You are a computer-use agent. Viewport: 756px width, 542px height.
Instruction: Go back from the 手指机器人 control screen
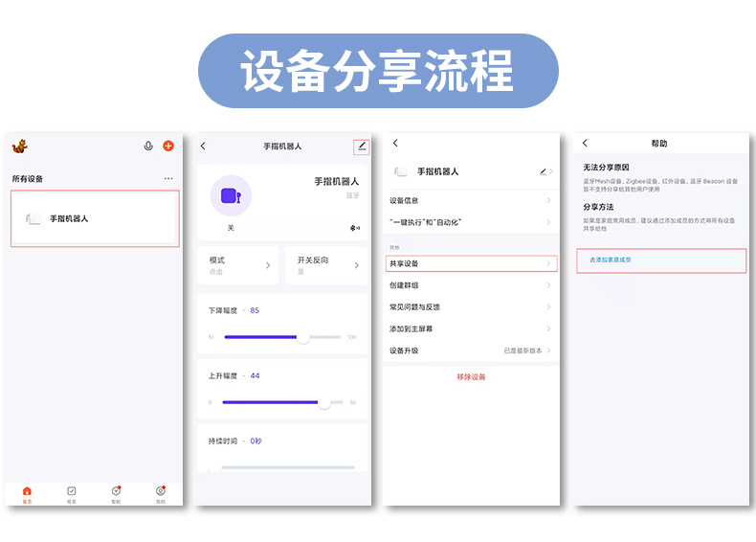(x=203, y=146)
